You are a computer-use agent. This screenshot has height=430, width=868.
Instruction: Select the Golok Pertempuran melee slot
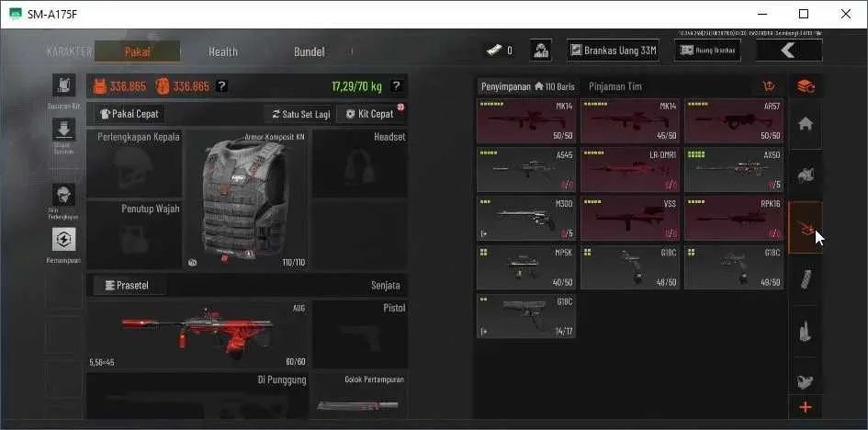tap(360, 395)
